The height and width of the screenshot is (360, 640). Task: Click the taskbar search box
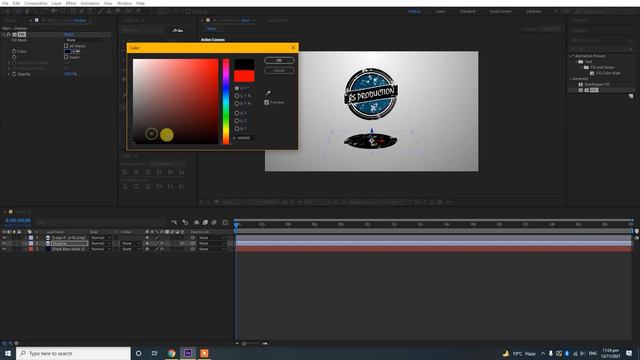tap(73, 353)
